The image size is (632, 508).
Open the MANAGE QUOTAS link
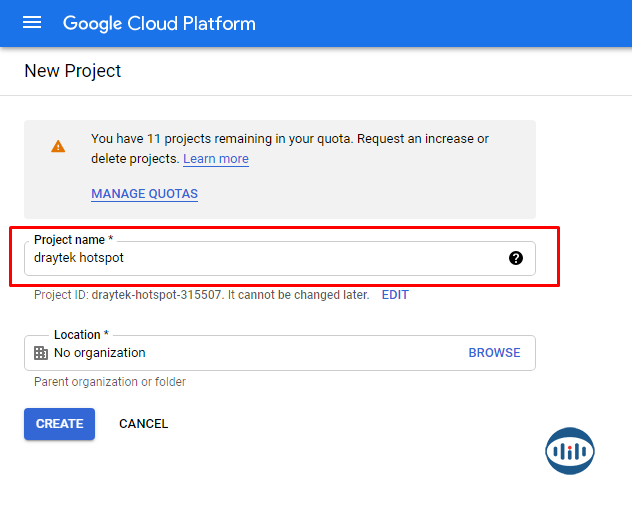(144, 194)
